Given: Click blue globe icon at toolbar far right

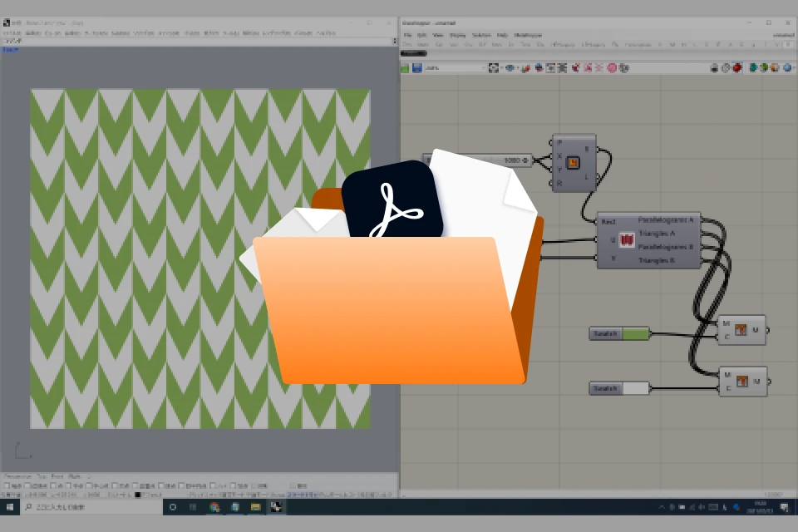Looking at the screenshot, I should 787,68.
